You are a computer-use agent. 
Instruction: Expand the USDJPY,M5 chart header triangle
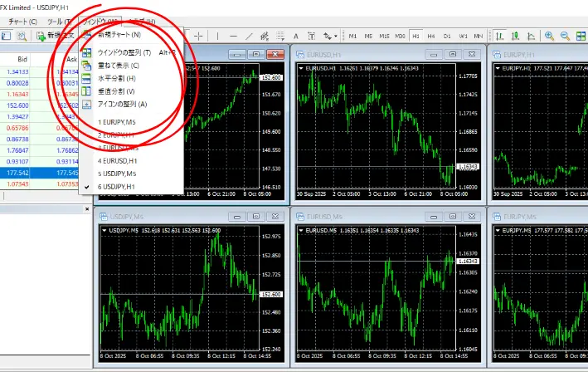point(104,230)
